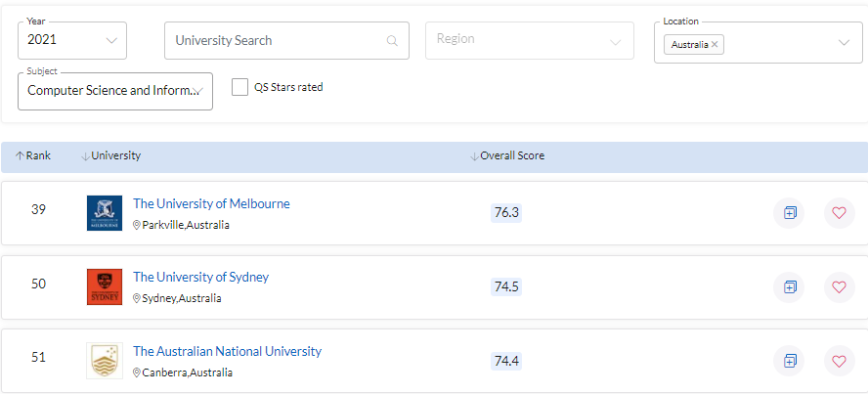Click the Australian National University logo
The image size is (868, 394).
[105, 361]
